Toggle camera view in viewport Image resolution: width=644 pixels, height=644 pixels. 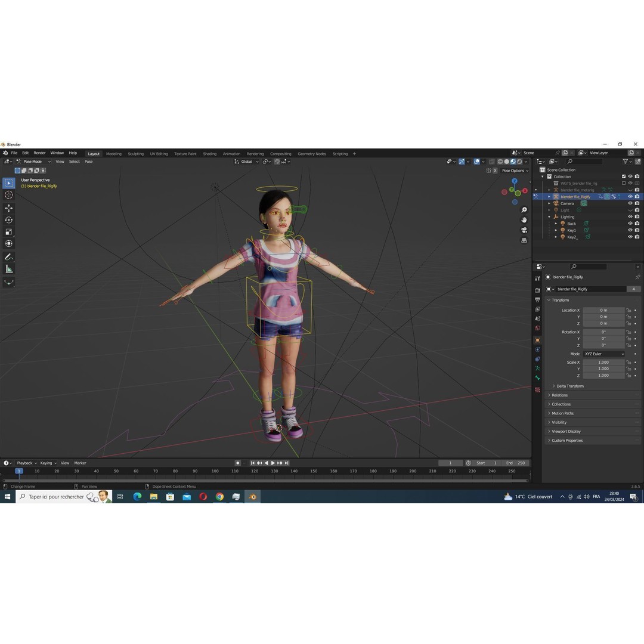(x=524, y=230)
